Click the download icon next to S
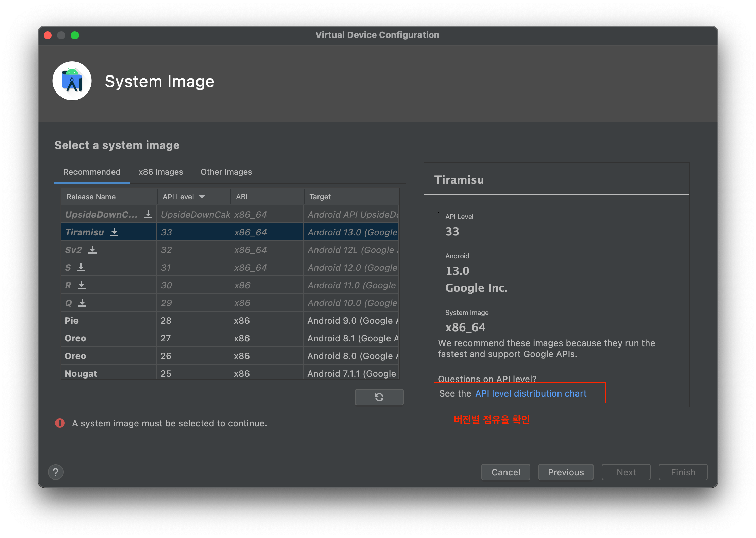This screenshot has width=756, height=538. (81, 267)
